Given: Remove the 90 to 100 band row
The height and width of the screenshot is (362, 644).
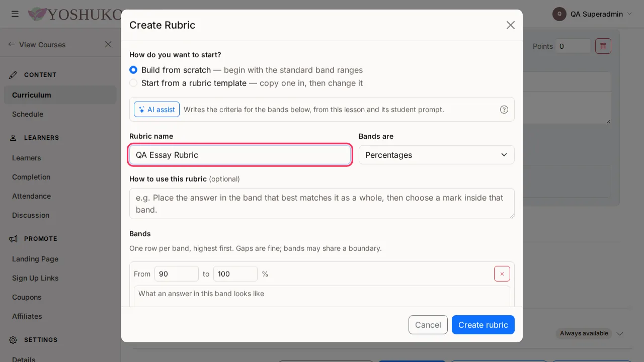Looking at the screenshot, I should click(x=502, y=274).
